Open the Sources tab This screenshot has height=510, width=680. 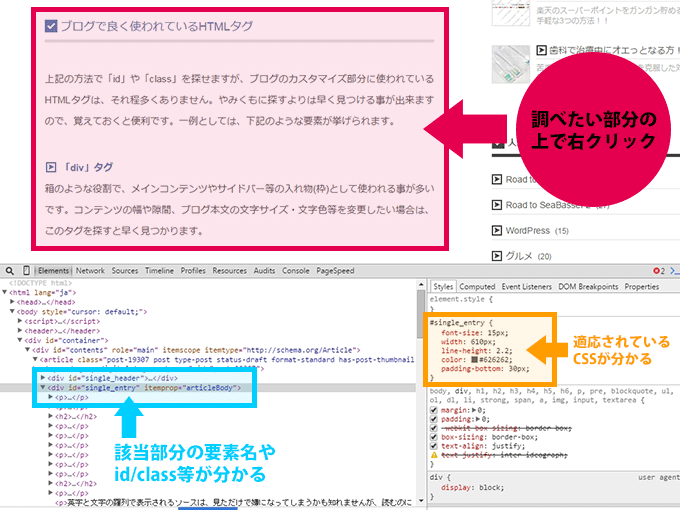[x=125, y=271]
